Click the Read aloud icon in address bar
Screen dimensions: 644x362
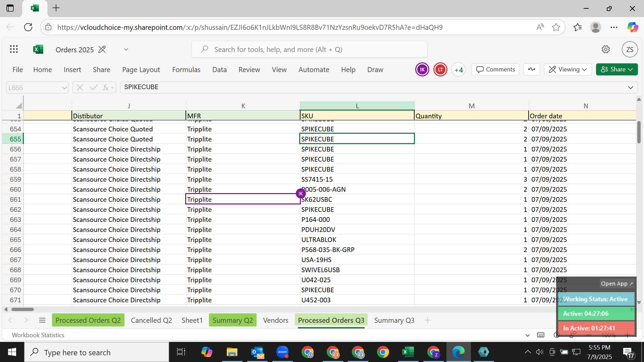click(540, 27)
